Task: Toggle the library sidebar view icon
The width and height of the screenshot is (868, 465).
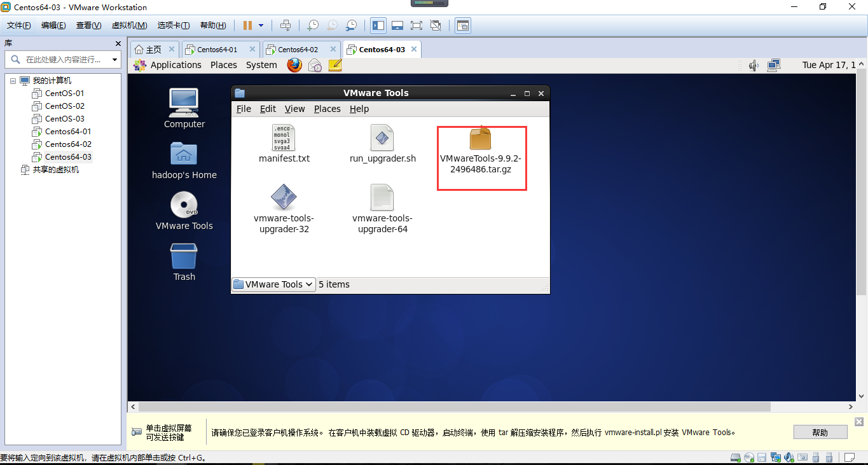Action: point(378,25)
